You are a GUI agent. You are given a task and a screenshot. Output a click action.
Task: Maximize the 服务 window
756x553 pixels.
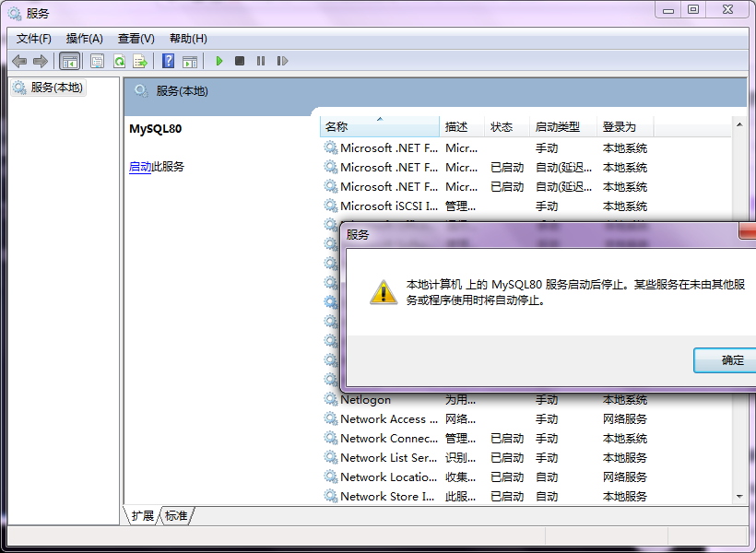pyautogui.click(x=693, y=9)
